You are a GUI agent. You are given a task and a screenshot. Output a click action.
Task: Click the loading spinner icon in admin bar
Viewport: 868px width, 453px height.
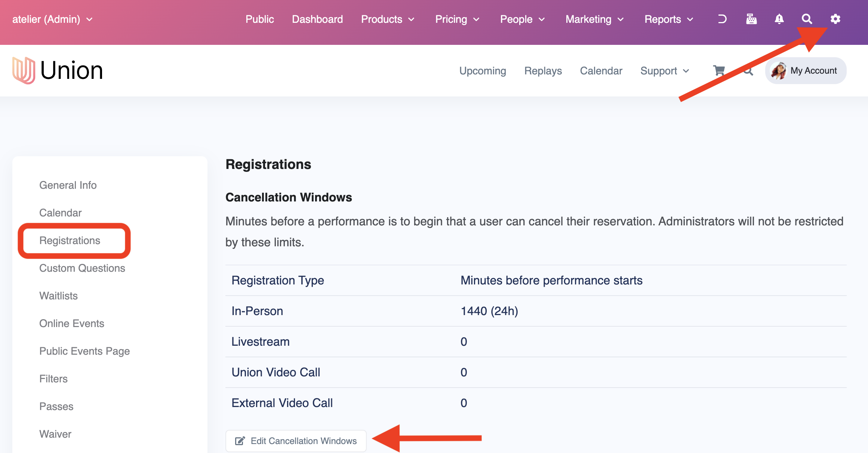722,19
